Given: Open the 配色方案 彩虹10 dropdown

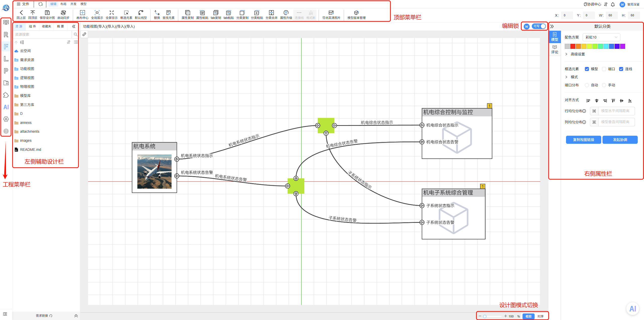Looking at the screenshot, I should coord(601,37).
